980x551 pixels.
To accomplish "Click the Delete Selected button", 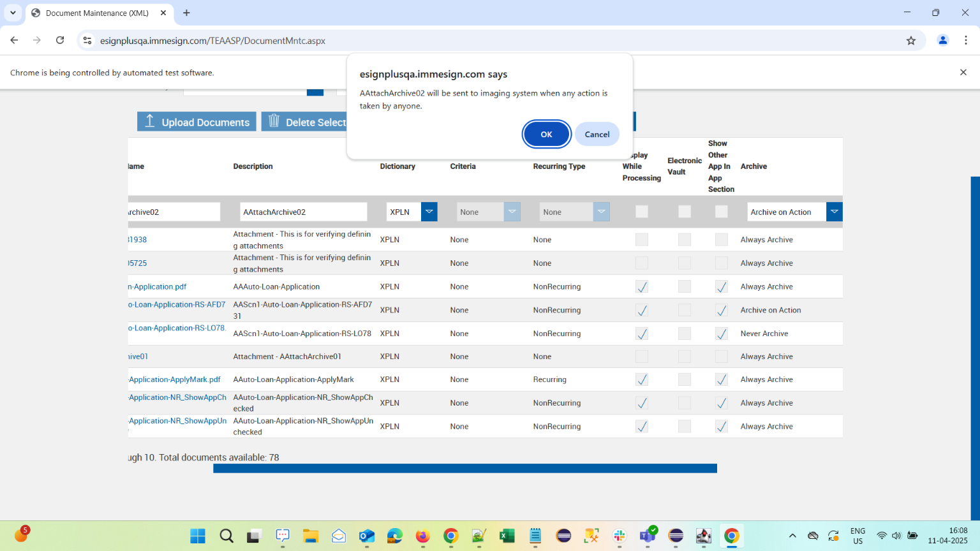I will coord(304,122).
